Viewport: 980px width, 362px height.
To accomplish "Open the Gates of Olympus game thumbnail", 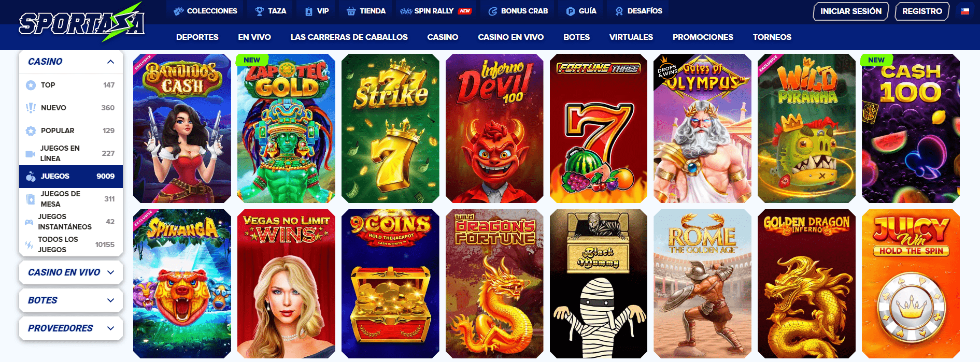I will [x=702, y=128].
